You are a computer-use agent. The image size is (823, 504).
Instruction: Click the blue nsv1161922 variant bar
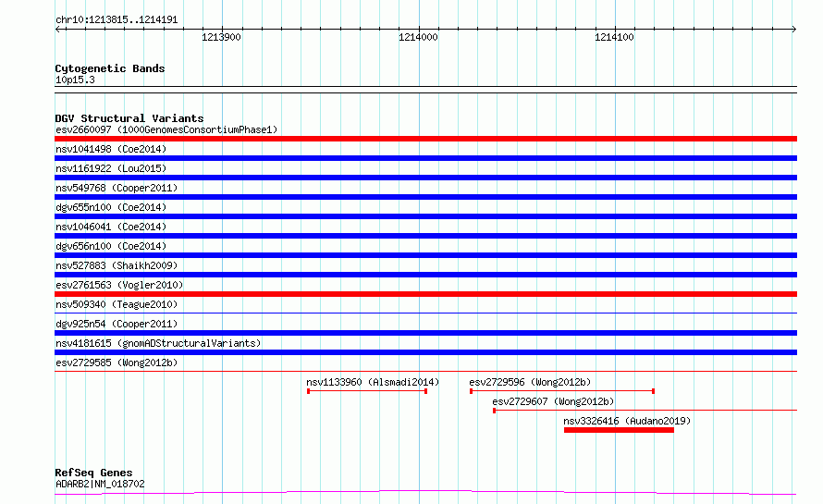click(425, 178)
